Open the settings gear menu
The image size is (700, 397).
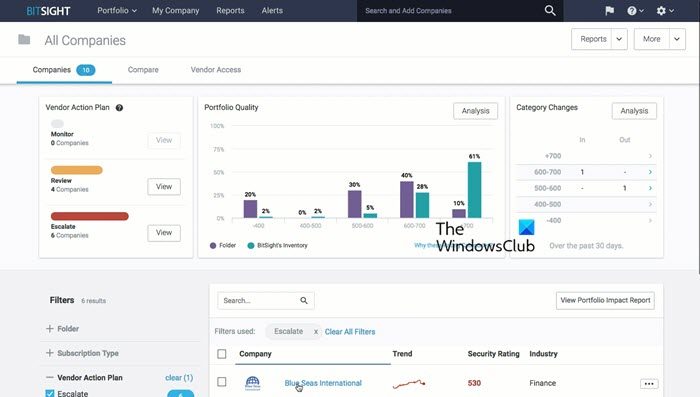point(665,11)
